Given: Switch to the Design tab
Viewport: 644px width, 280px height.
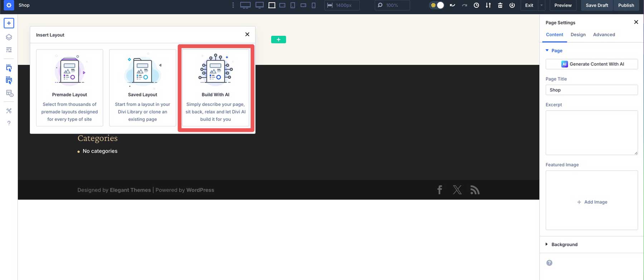Looking at the screenshot, I should pyautogui.click(x=578, y=35).
